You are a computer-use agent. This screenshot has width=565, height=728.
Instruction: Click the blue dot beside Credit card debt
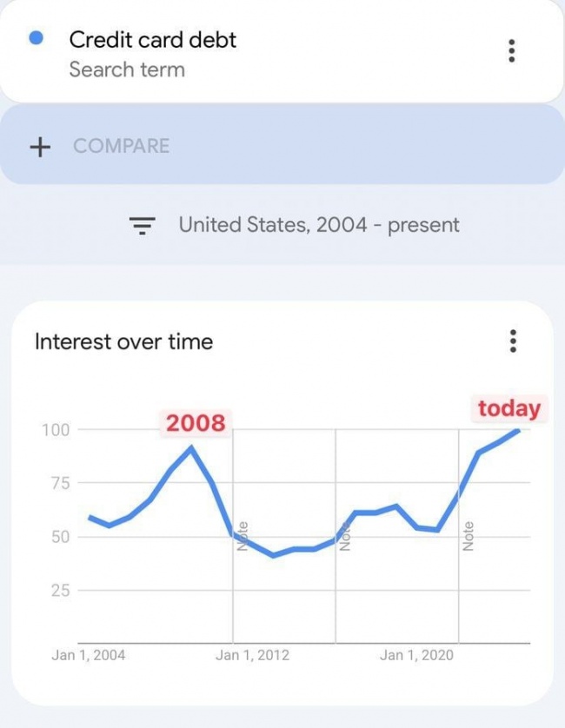(36, 39)
